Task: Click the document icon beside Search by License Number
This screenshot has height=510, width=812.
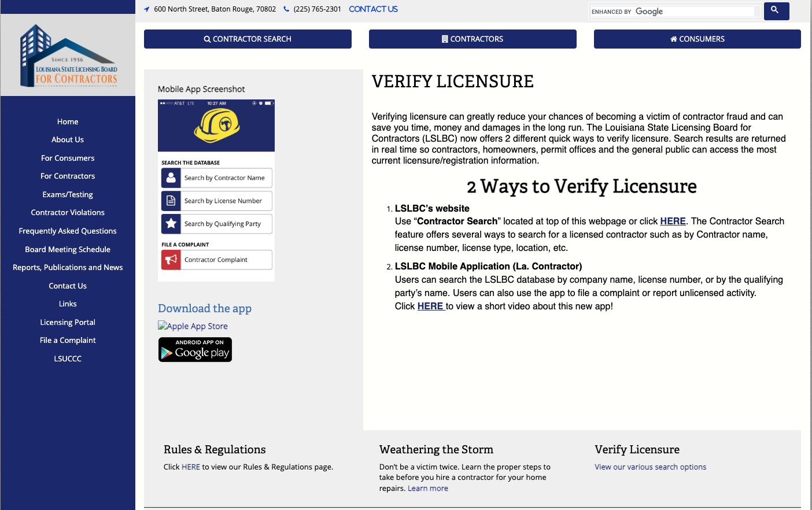Action: [171, 201]
